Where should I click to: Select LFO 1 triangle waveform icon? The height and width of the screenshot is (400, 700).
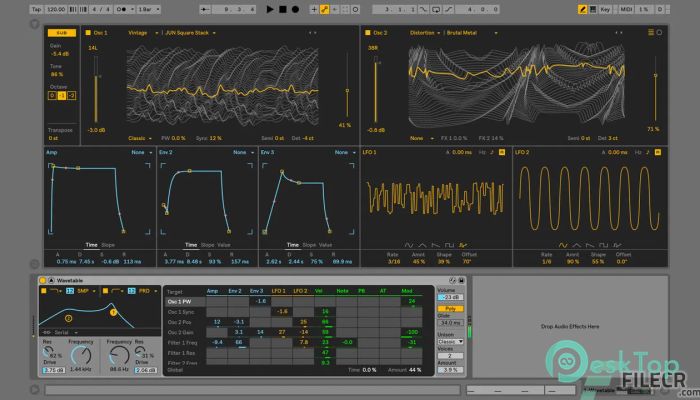pos(422,245)
